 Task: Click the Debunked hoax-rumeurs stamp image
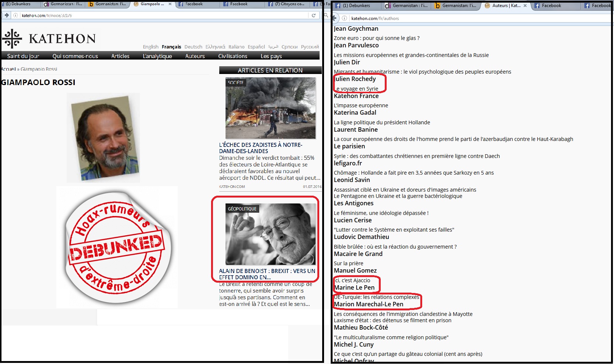pos(117,247)
